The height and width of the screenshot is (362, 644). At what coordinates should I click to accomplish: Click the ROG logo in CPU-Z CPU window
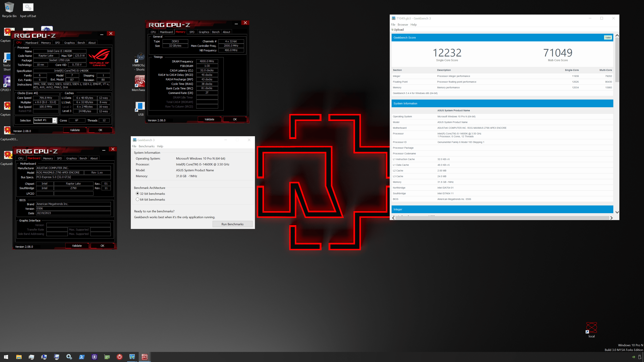(x=99, y=57)
